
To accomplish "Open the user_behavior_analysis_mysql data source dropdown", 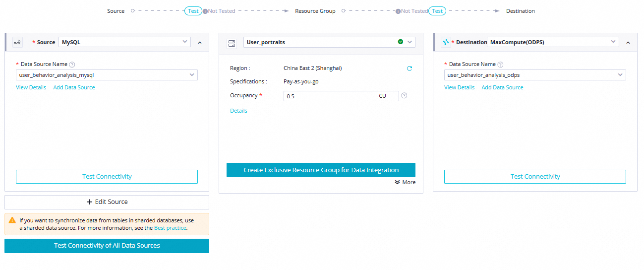I will (107, 75).
